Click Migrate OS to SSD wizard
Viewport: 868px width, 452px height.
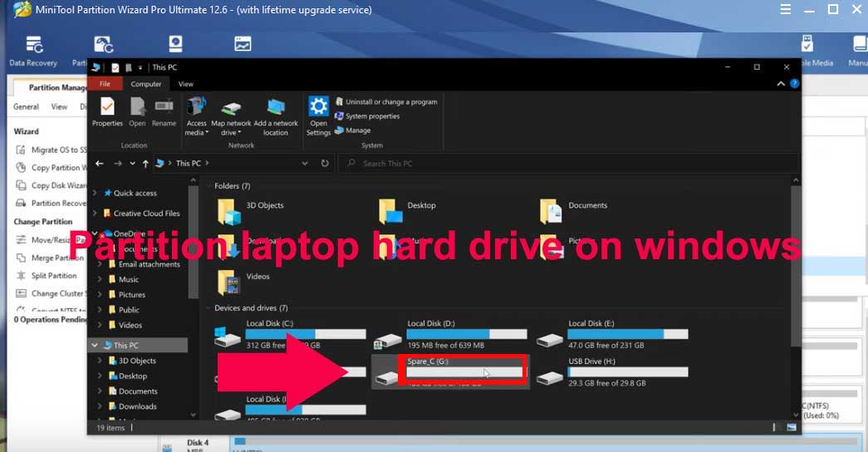click(52, 150)
